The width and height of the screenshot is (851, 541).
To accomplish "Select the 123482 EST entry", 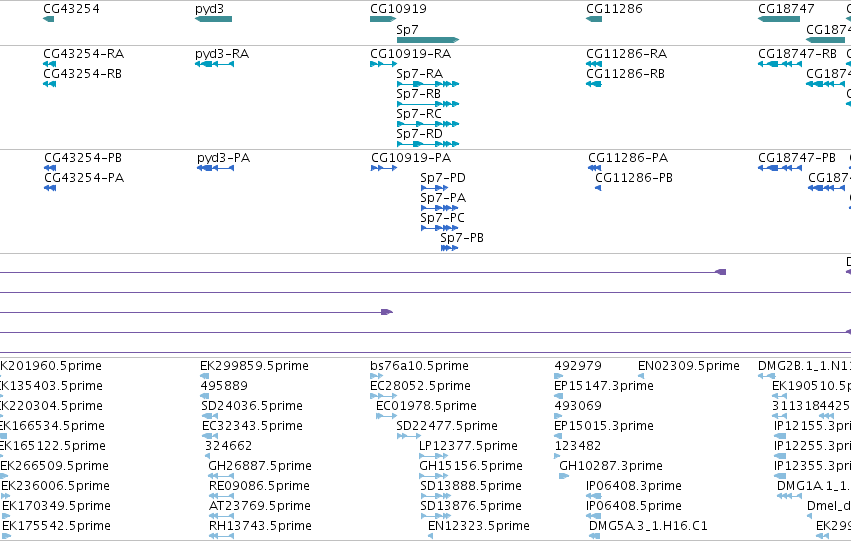I will point(557,456).
